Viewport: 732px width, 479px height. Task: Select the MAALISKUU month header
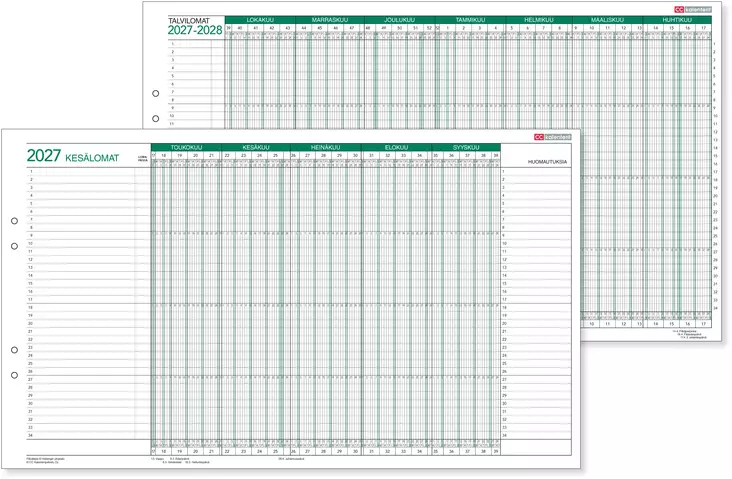point(607,20)
